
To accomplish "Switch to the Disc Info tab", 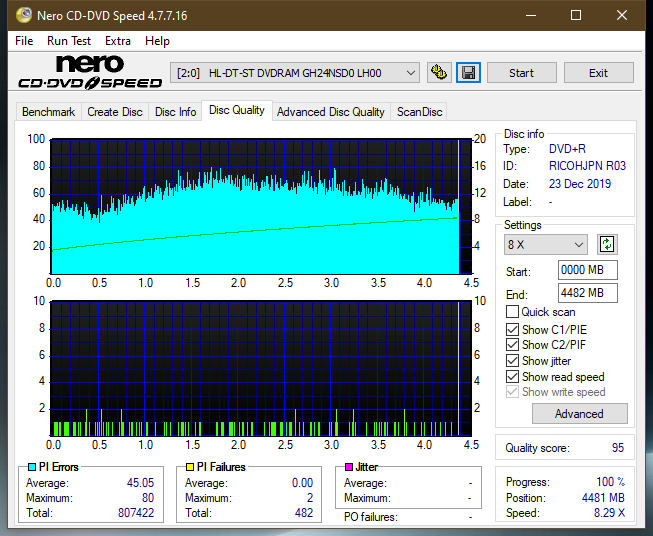I will coord(175,112).
